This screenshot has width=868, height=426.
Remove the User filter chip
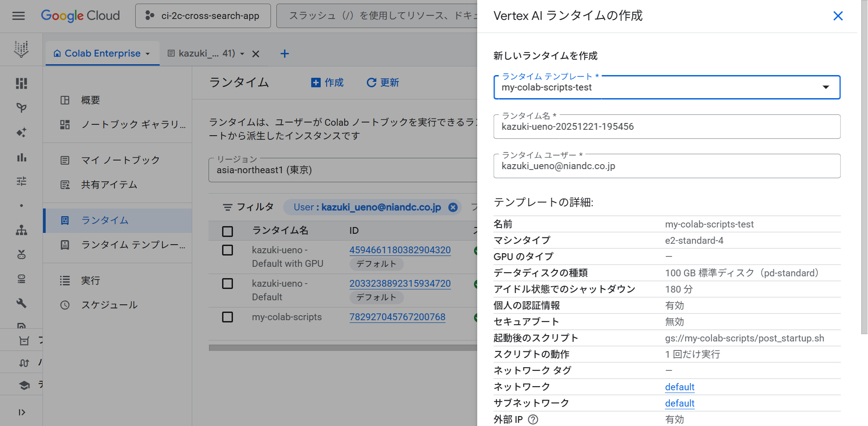(x=453, y=207)
